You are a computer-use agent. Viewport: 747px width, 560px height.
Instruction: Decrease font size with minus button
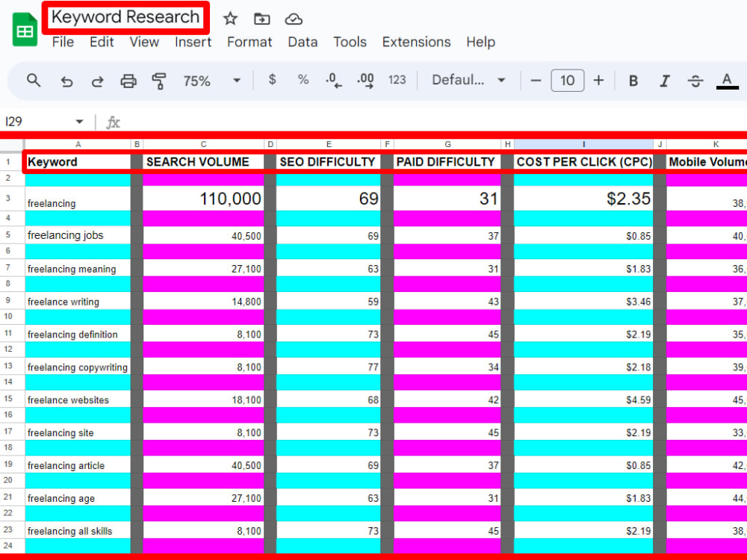(x=536, y=80)
